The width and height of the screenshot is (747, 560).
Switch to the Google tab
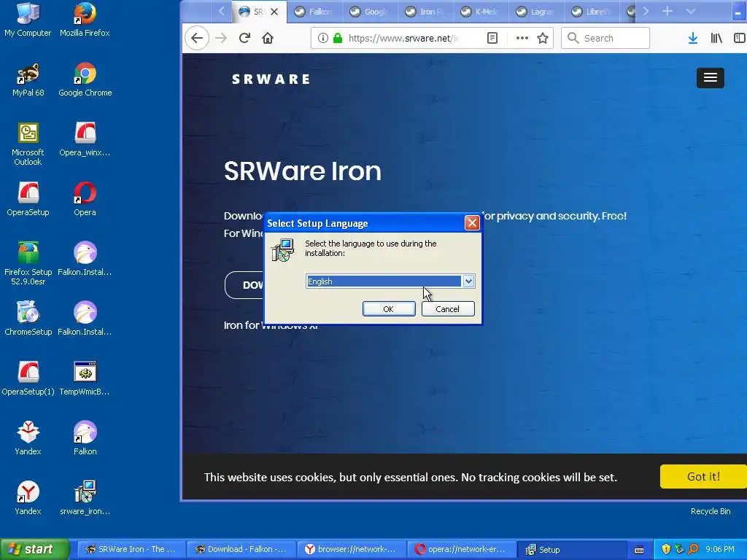click(x=369, y=12)
